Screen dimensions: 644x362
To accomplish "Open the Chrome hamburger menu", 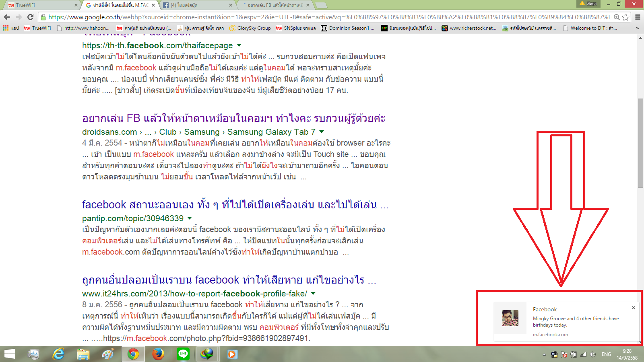I will (x=638, y=17).
